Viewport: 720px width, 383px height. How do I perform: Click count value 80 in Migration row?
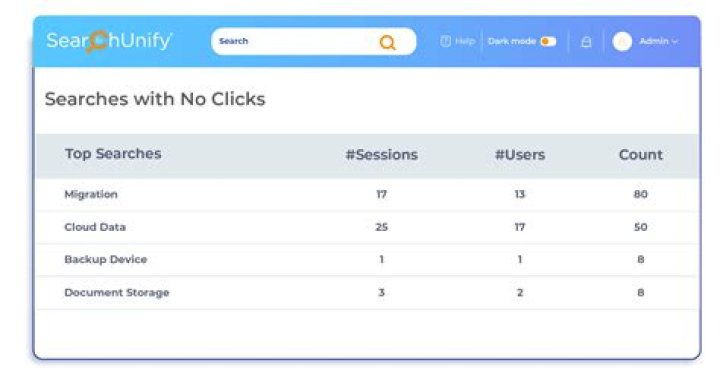[x=641, y=194]
